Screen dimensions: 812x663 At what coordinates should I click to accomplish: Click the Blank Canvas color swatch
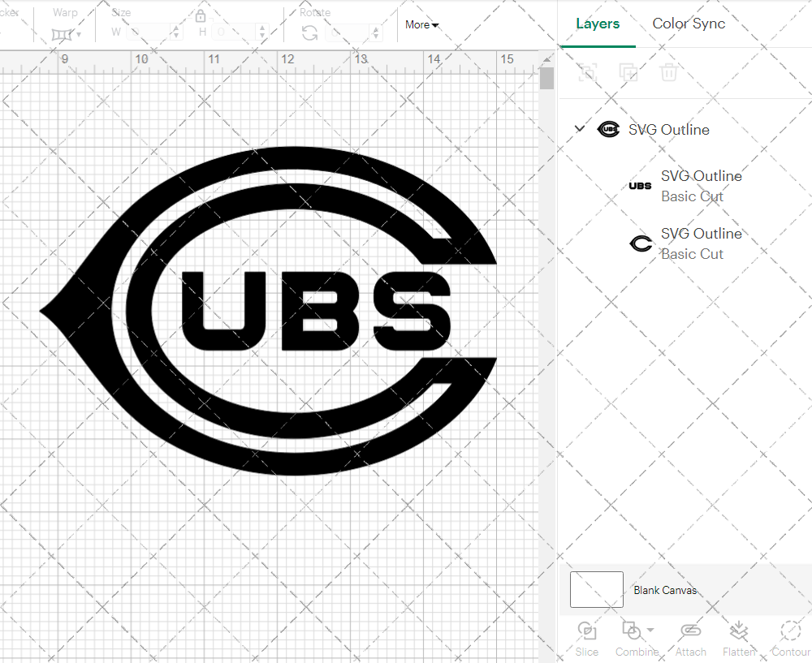[596, 589]
